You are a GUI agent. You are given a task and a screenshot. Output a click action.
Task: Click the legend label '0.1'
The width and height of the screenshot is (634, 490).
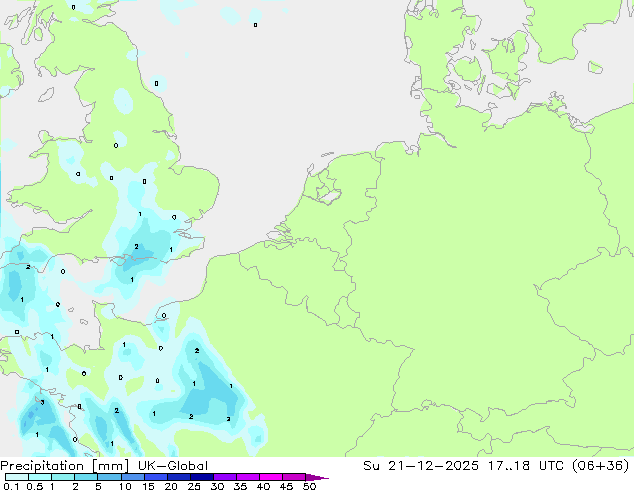[x=11, y=486]
